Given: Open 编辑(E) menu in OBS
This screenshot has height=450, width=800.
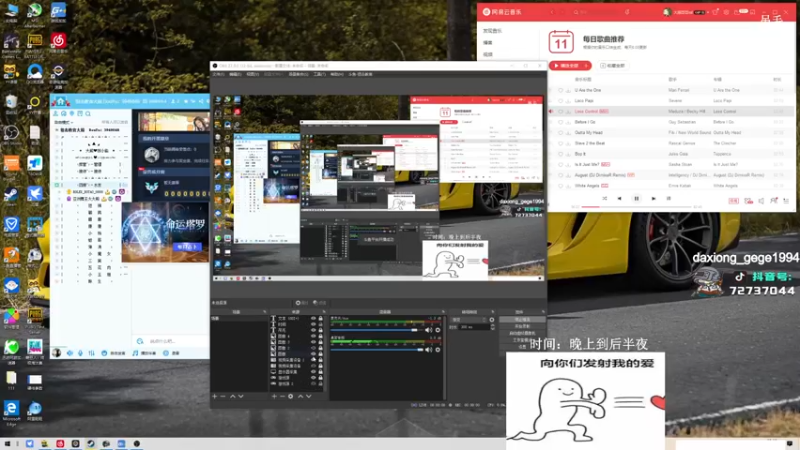Looking at the screenshot, I should click(235, 74).
